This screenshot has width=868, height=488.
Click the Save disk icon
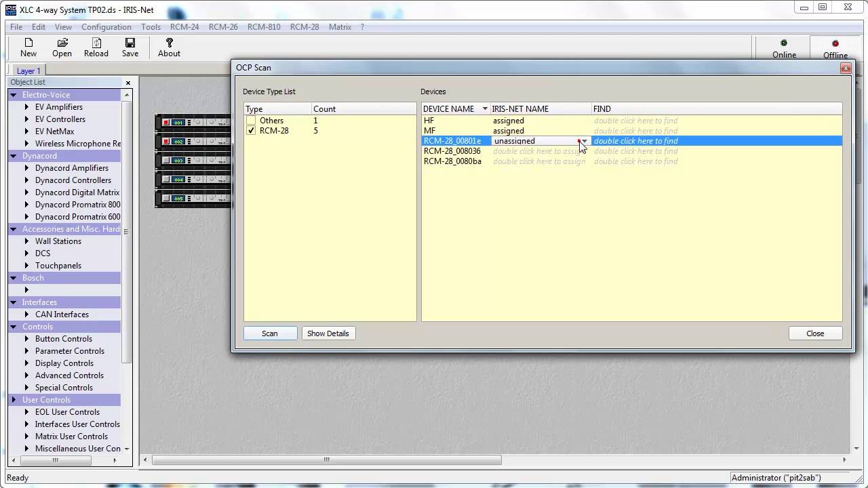[x=130, y=43]
